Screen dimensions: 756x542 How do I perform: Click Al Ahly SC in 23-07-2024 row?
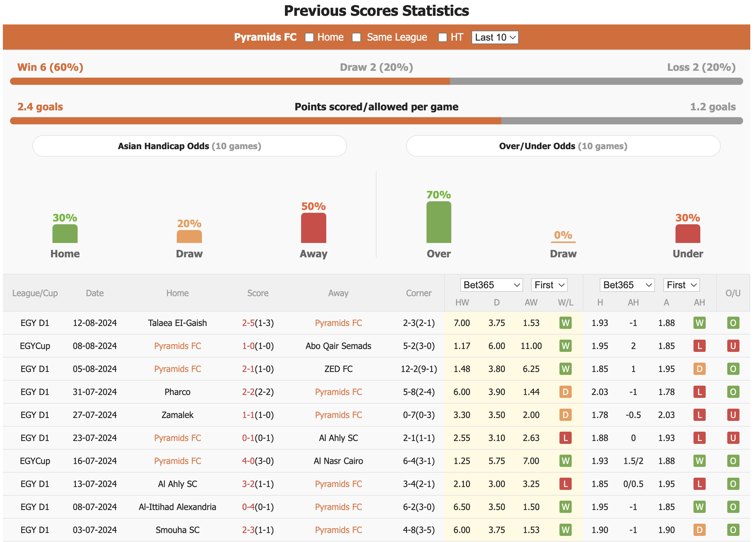(x=338, y=438)
